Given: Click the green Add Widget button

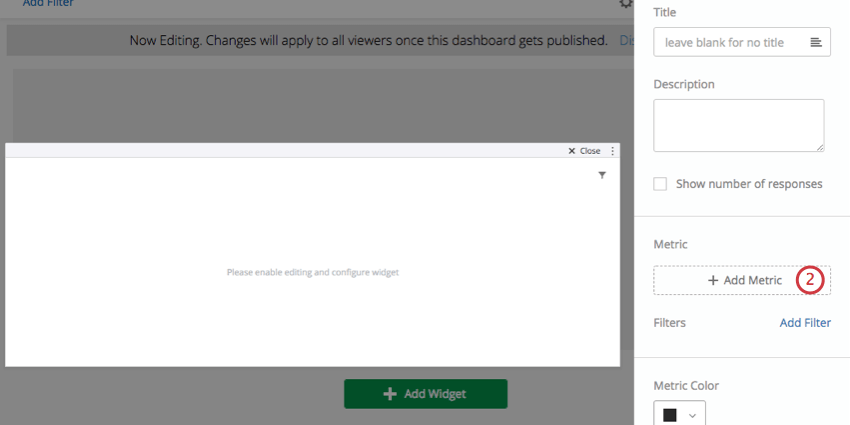Looking at the screenshot, I should (426, 394).
